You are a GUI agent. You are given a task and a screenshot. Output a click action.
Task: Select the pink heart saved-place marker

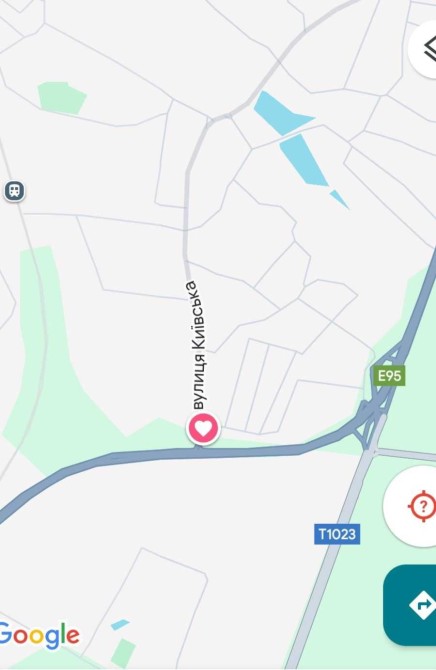click(x=203, y=428)
